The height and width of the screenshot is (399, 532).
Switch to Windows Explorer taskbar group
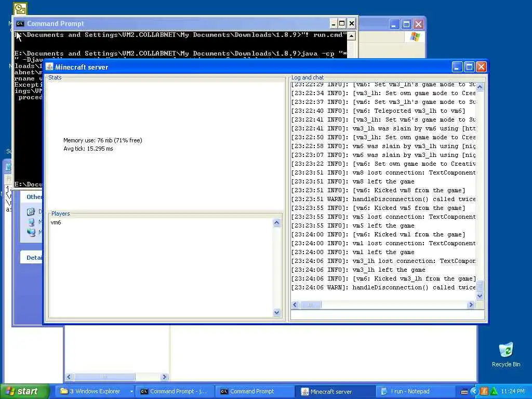95,391
